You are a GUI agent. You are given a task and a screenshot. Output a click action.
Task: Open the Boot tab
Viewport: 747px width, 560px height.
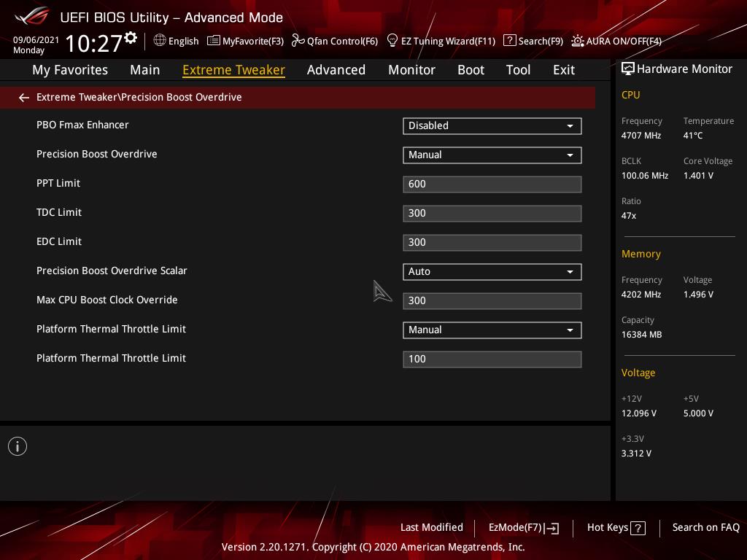[471, 70]
